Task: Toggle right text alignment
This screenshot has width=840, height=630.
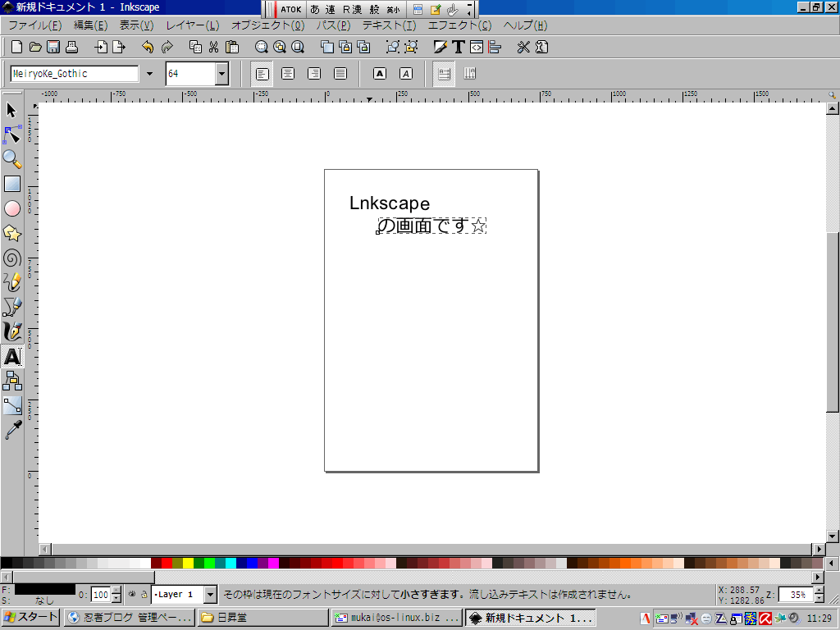Action: (314, 74)
